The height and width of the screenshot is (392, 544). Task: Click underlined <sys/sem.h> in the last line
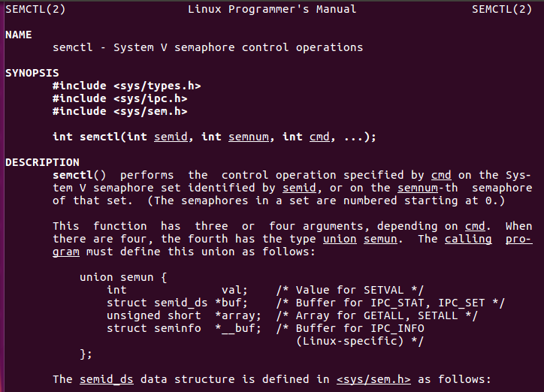[x=373, y=379]
